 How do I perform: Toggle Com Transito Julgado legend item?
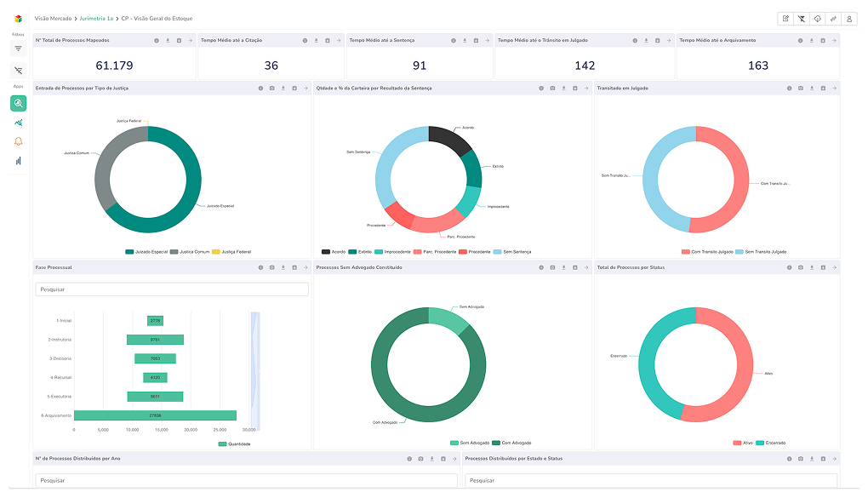click(x=707, y=252)
